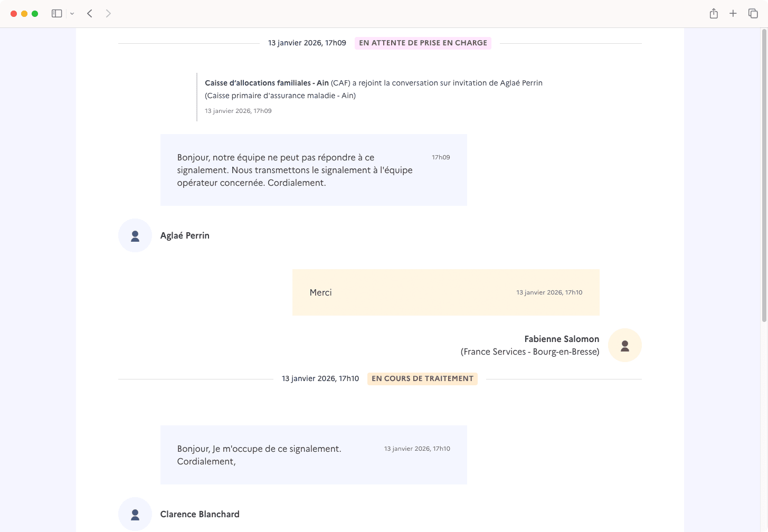Click the EN ATTENTE DE PRISE EN CHARGE badge
Screen dimensions: 768x532
(422, 43)
